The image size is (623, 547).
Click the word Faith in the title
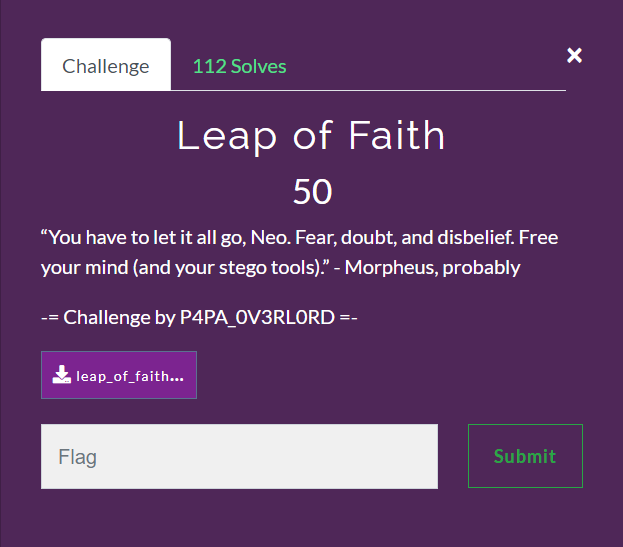(x=397, y=135)
